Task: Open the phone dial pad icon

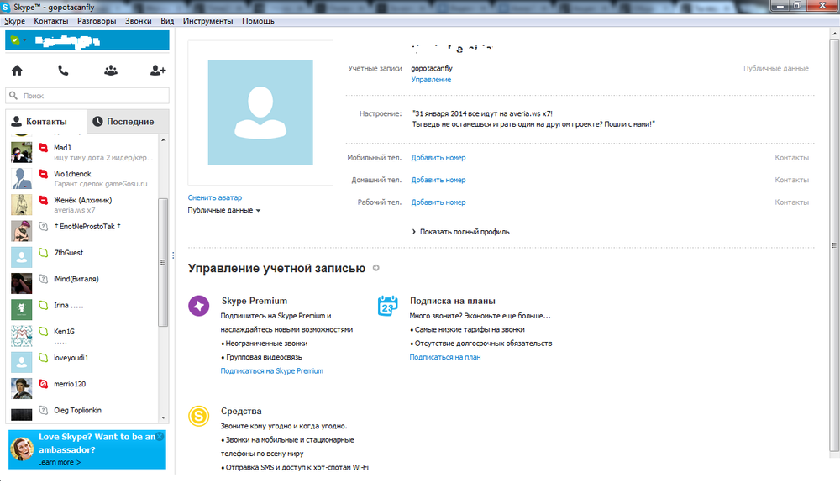Action: tap(63, 71)
